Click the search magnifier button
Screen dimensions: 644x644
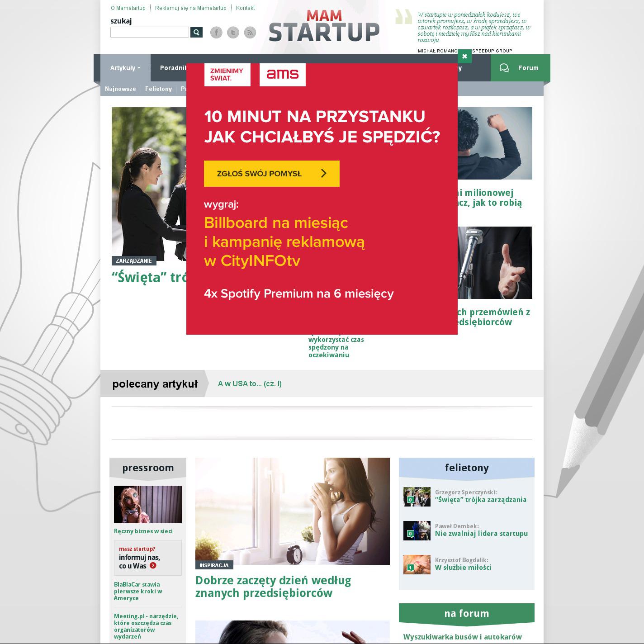point(196,32)
